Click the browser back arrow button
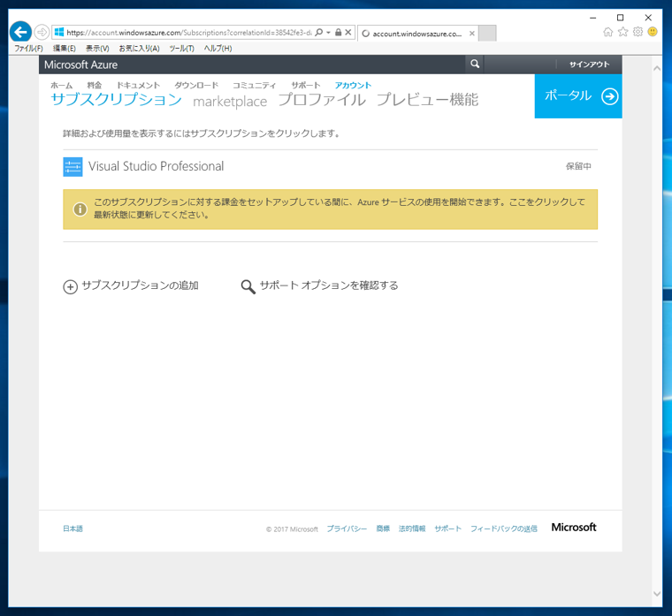Image resolution: width=672 pixels, height=616 pixels. pyautogui.click(x=20, y=32)
